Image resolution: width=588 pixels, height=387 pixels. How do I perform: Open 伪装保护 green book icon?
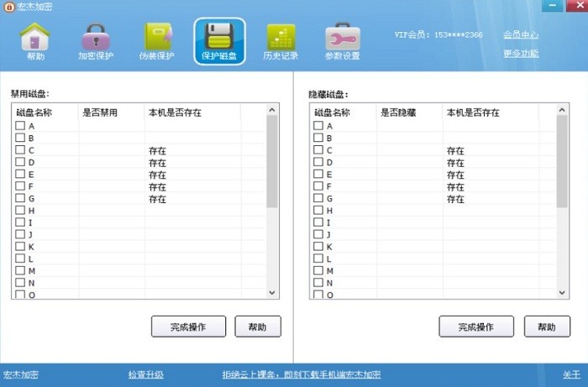click(157, 41)
